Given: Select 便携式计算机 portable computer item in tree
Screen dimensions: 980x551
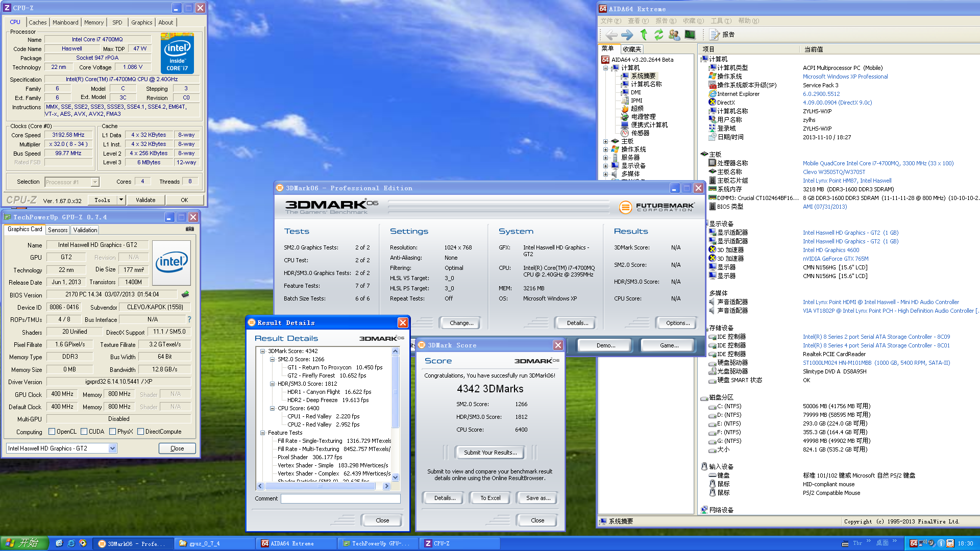Looking at the screenshot, I should coord(644,124).
